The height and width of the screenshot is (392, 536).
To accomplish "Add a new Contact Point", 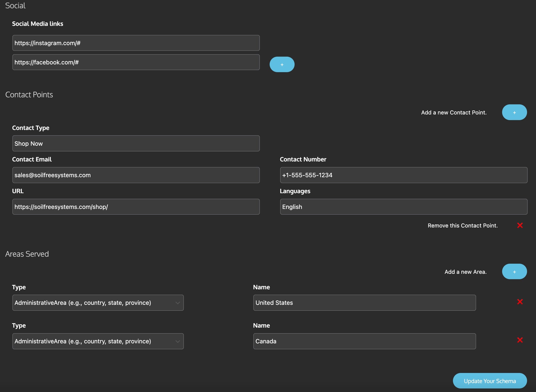I will [514, 112].
